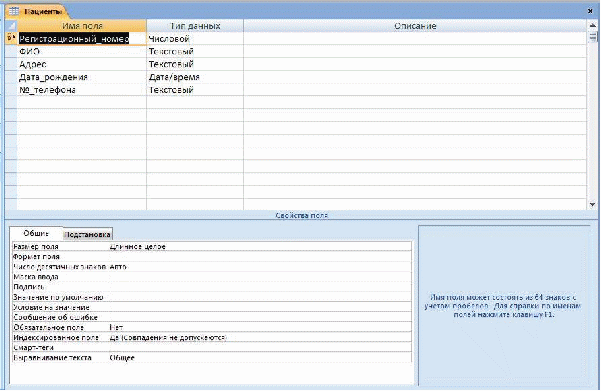
Task: Click the Имя поля column header
Action: click(x=82, y=26)
